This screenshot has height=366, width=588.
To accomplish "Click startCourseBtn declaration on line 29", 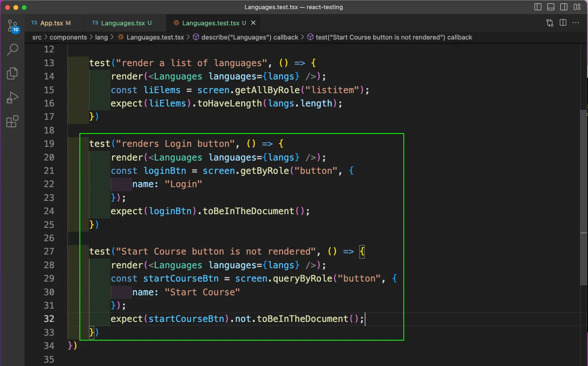I will click(181, 279).
